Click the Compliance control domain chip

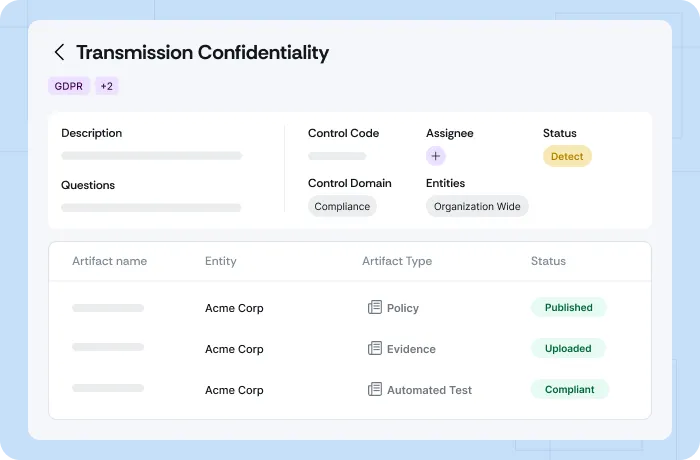[x=342, y=206]
